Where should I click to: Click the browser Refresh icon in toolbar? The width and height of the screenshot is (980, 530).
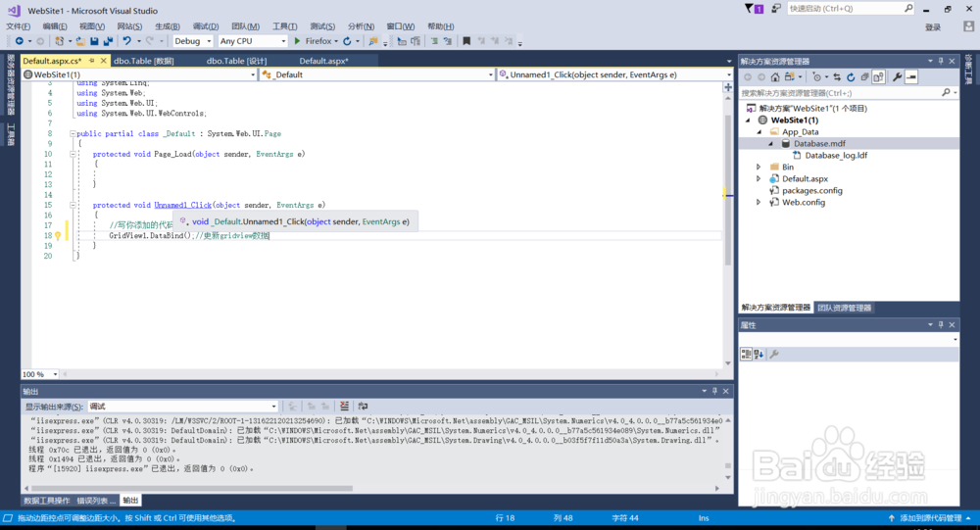coord(347,41)
